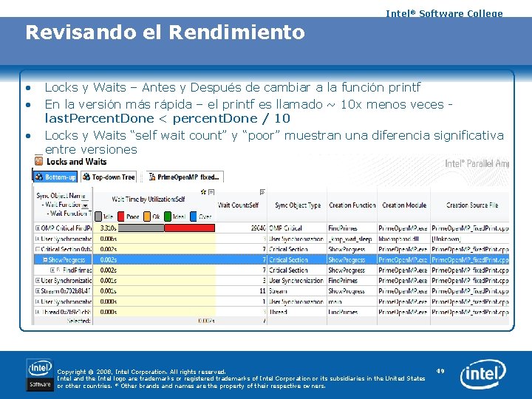
Task: Switch to the Bottom-up tab
Action: (55, 177)
